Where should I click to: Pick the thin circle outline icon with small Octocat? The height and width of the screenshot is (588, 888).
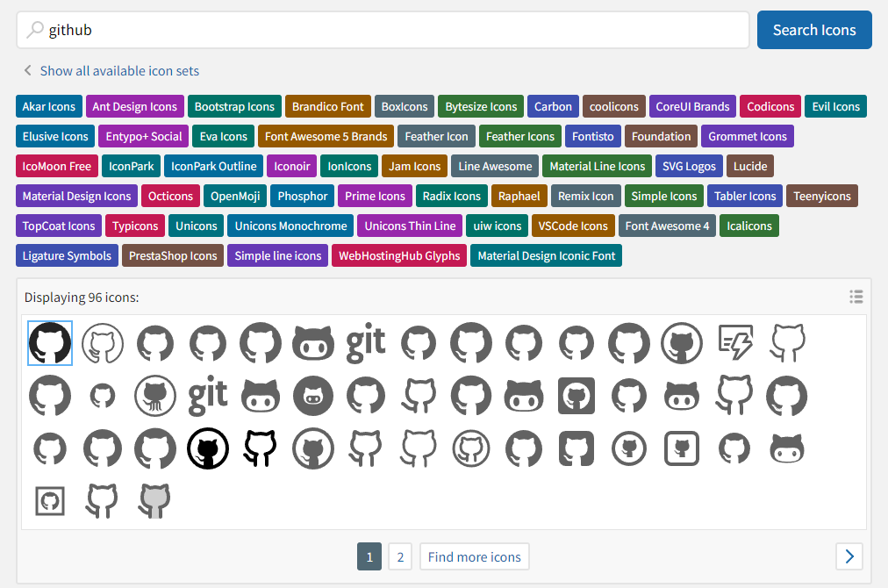pos(629,448)
